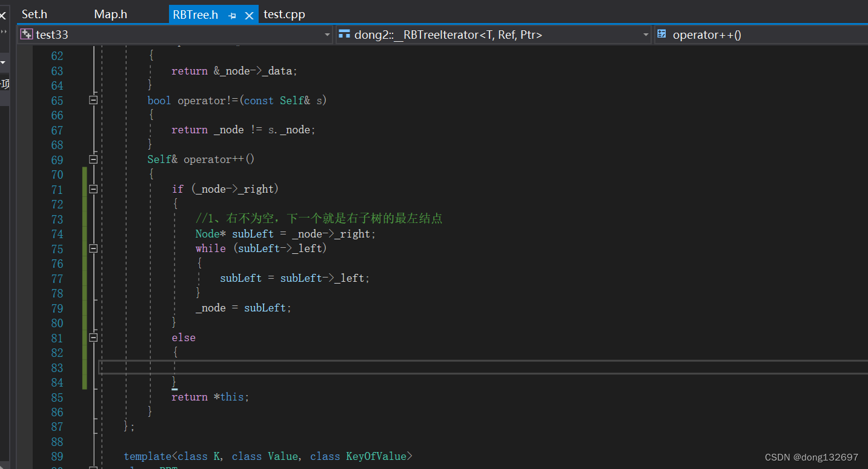Click 'return _node != s._node;' line
Screen dimensions: 868x469
[244, 130]
